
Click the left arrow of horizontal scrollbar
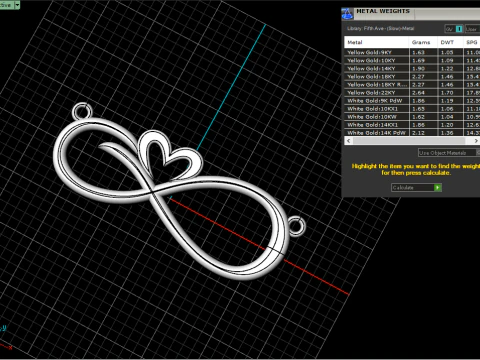pyautogui.click(x=349, y=141)
